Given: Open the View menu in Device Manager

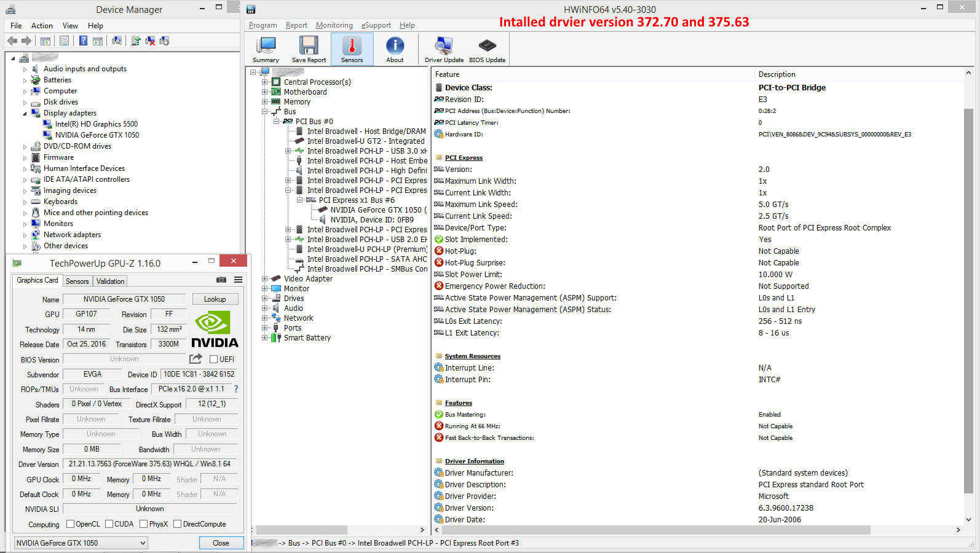Looking at the screenshot, I should tap(70, 26).
